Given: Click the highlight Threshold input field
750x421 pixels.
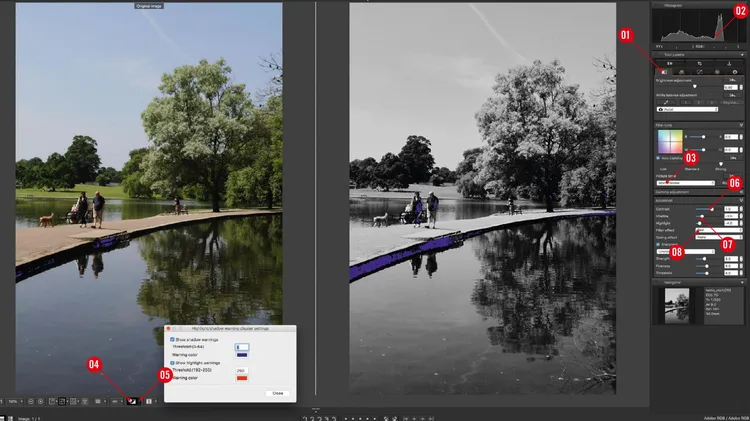Looking at the screenshot, I should pos(241,370).
